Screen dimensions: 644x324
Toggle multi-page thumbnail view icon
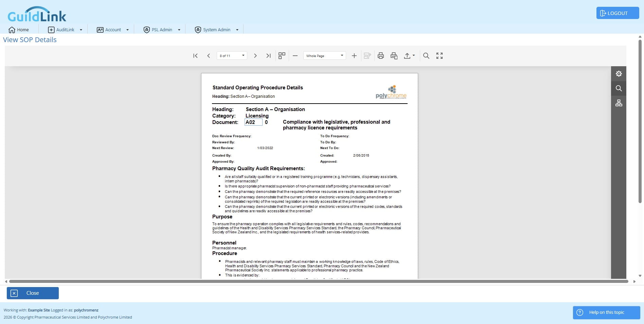tap(282, 56)
